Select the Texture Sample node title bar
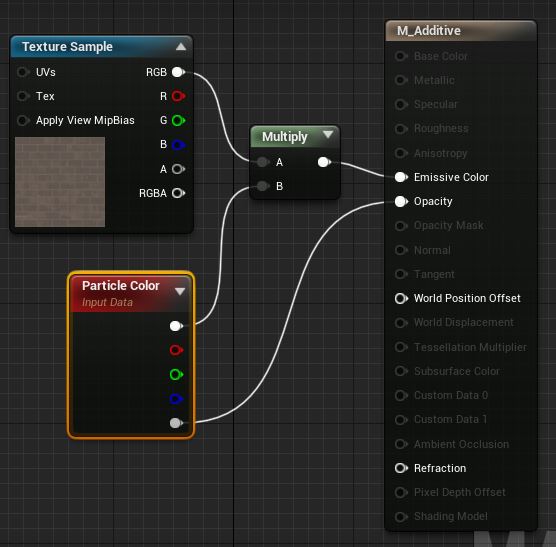Screen dimensions: 556x547 pyautogui.click(x=102, y=46)
